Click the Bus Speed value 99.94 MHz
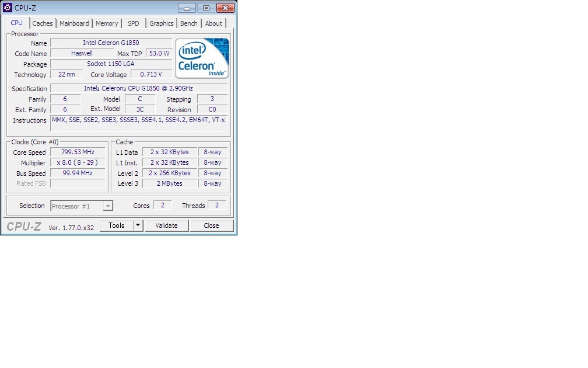This screenshot has height=368, width=588. pyautogui.click(x=78, y=173)
